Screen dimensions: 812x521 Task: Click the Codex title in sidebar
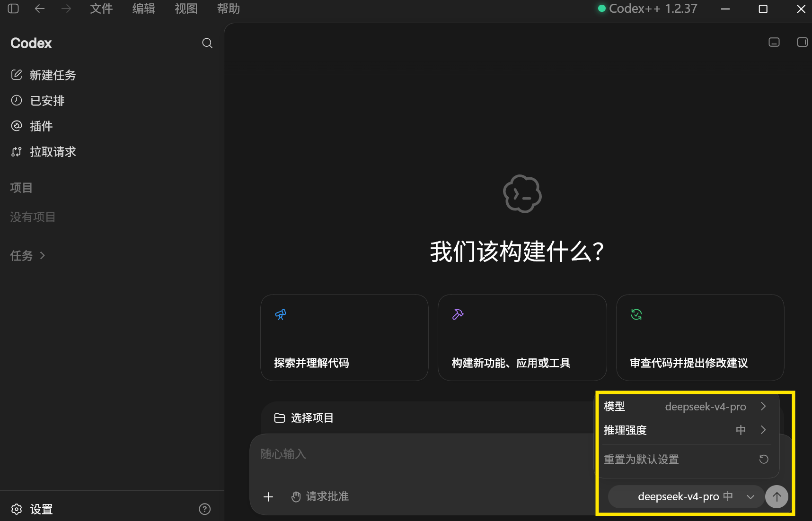(31, 43)
